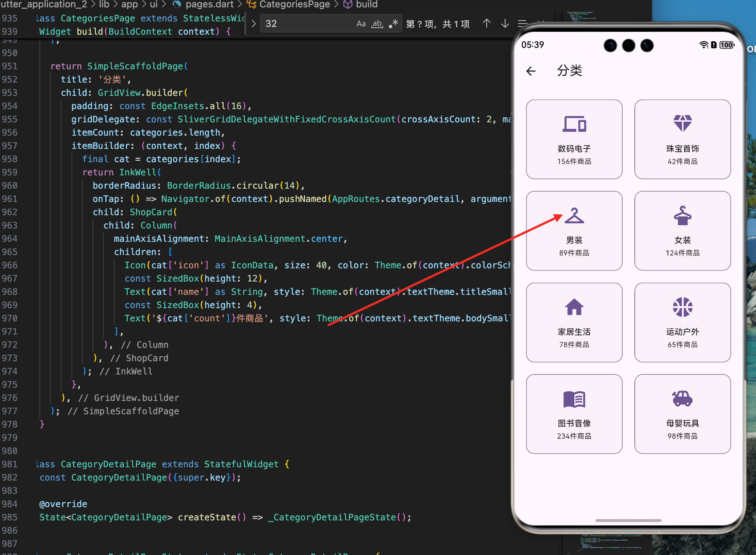
Task: Open the 图书音像 book category
Action: 574,414
